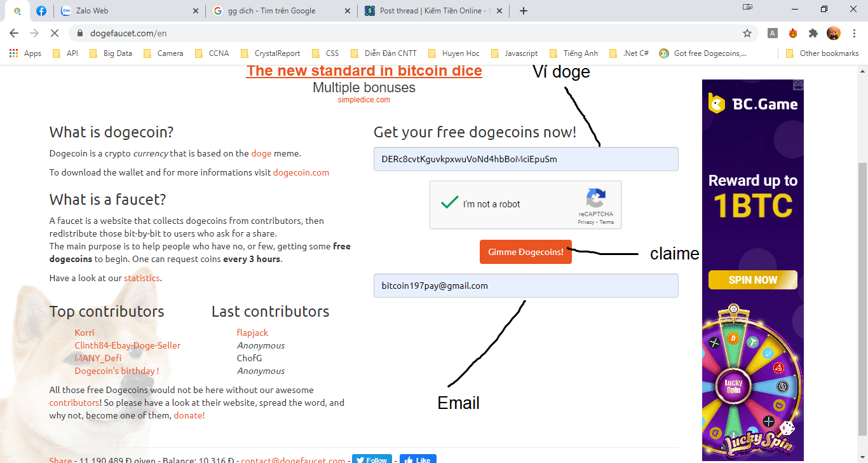Switch to the Post thread tab
The height and width of the screenshot is (463, 868).
(435, 11)
